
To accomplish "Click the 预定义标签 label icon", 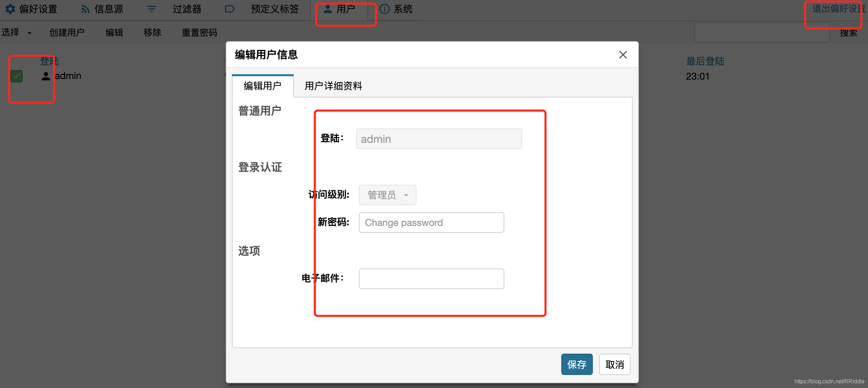I will [229, 9].
